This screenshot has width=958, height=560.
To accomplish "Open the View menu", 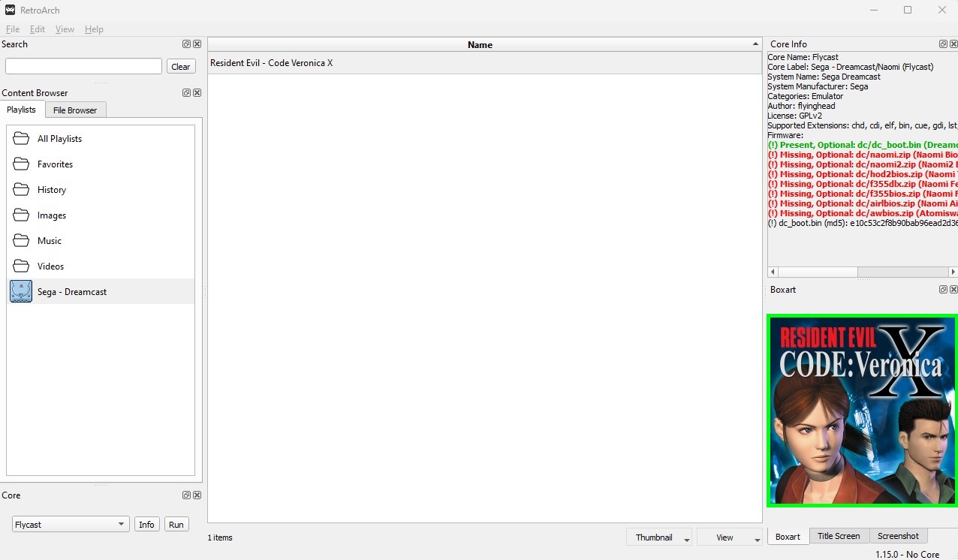I will [x=65, y=29].
